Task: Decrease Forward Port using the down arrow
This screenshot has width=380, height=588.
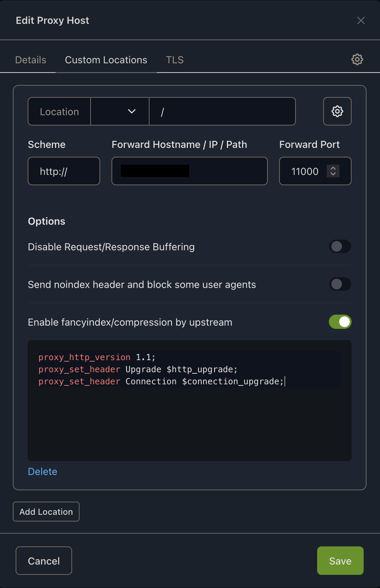Action: [x=333, y=174]
